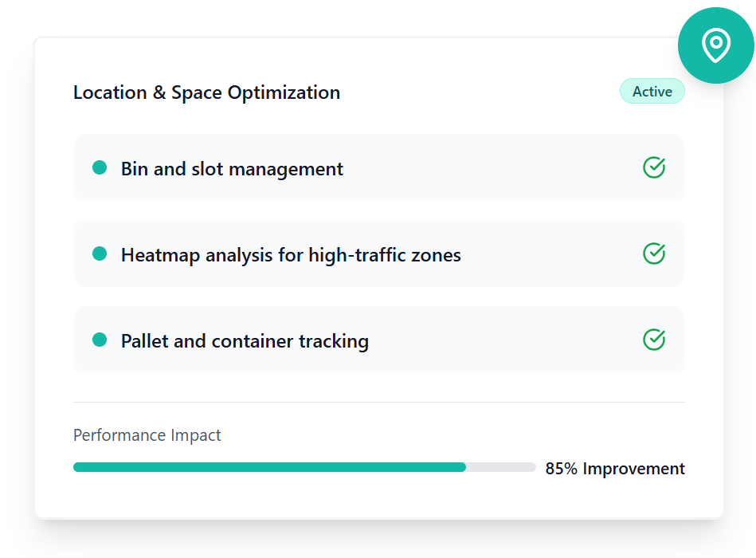Viewport: 756px width, 558px height.
Task: Click teal bullet dot beside Pallet and container tracking
Action: click(100, 340)
